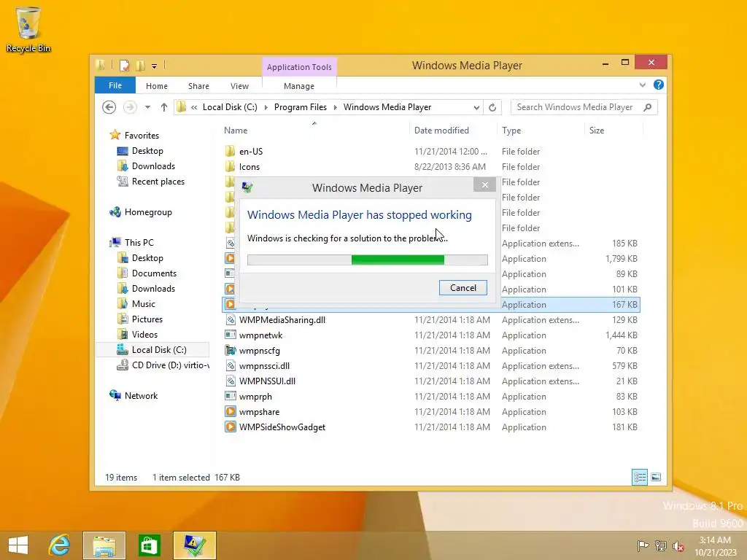Image resolution: width=747 pixels, height=560 pixels.
Task: Switch to Large icons view in status bar
Action: pos(656,477)
